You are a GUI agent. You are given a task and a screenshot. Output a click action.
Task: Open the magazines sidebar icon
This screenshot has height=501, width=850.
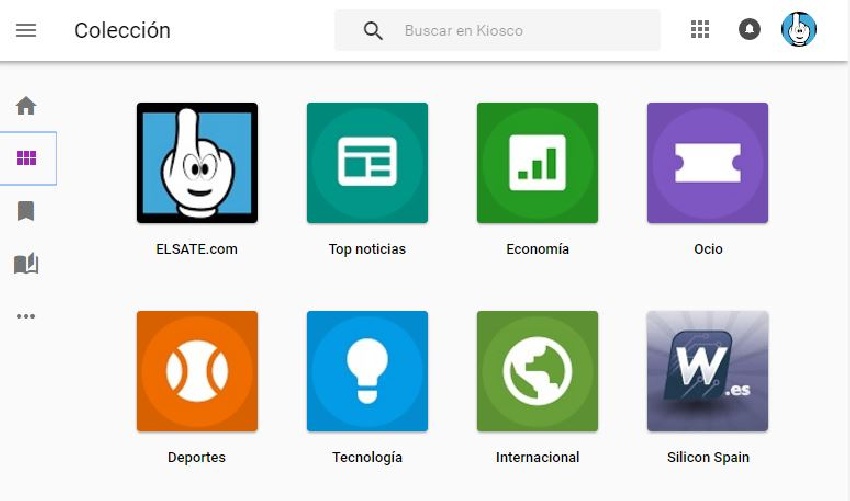point(26,264)
